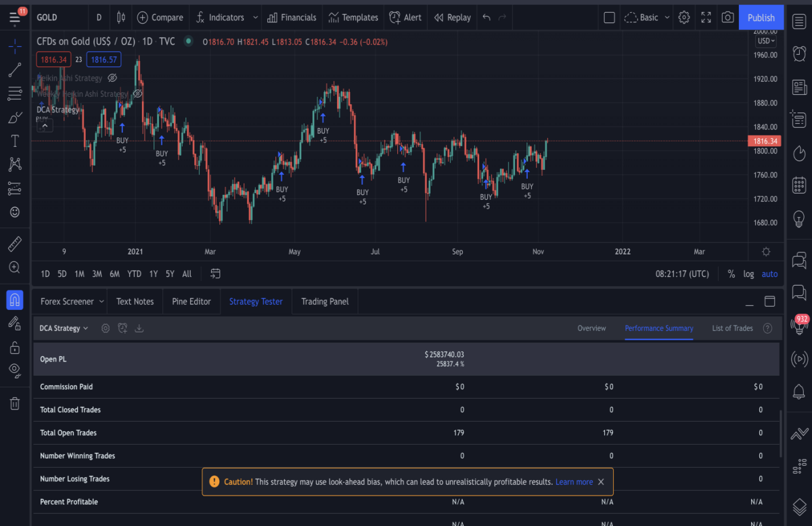Image resolution: width=812 pixels, height=526 pixels.
Task: Undo the last action
Action: (x=487, y=18)
